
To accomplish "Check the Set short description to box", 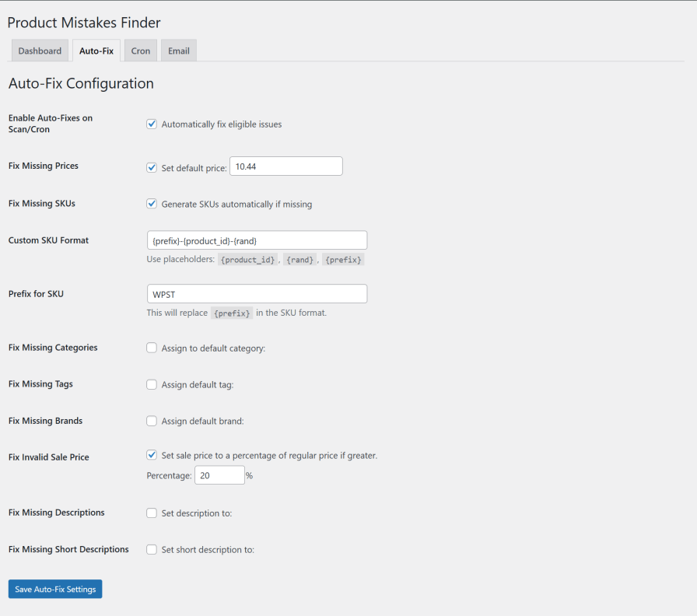I will pyautogui.click(x=152, y=549).
